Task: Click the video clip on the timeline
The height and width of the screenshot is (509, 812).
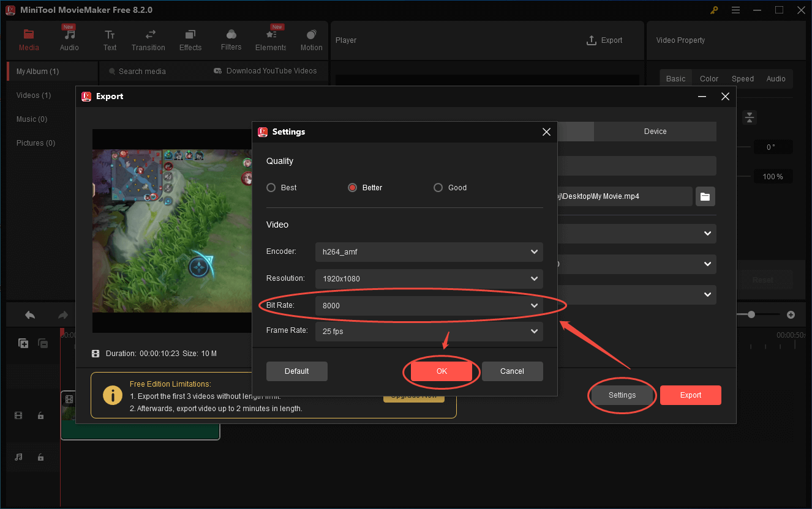Action: click(x=140, y=415)
